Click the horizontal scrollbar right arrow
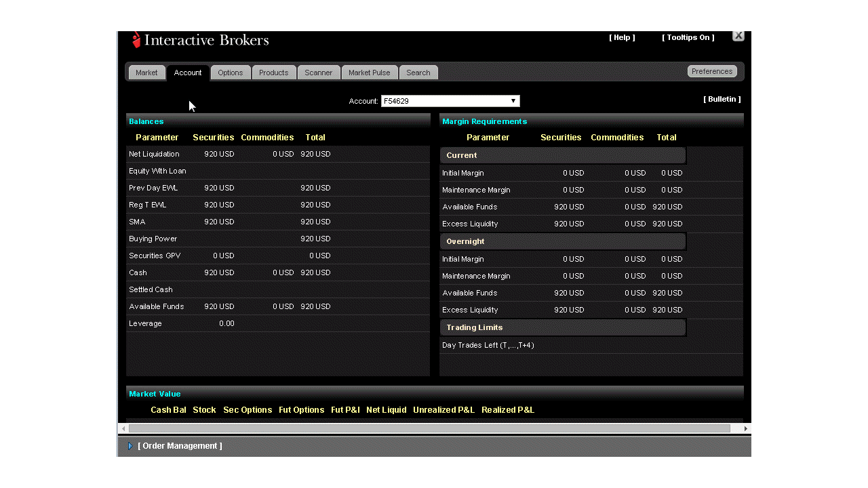The image size is (868, 488). coord(746,428)
